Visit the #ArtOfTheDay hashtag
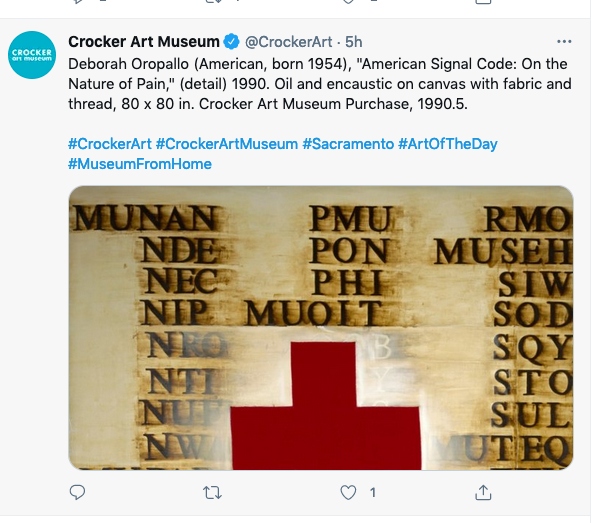609x523 pixels. [x=447, y=144]
